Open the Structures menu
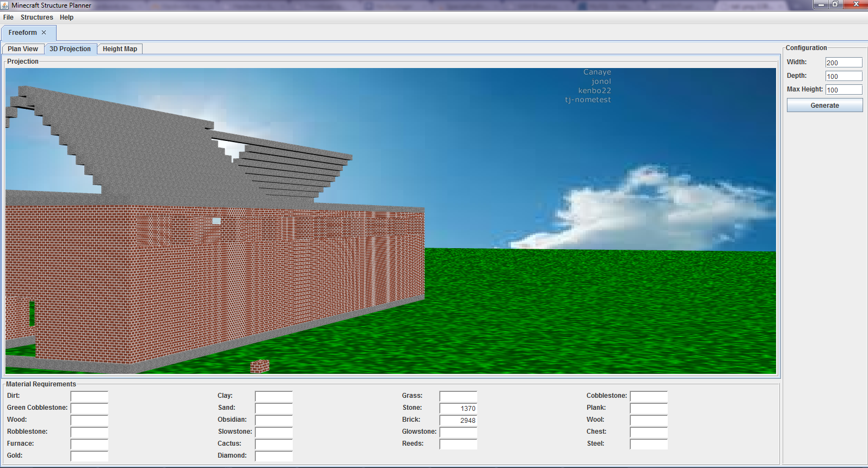 [37, 17]
